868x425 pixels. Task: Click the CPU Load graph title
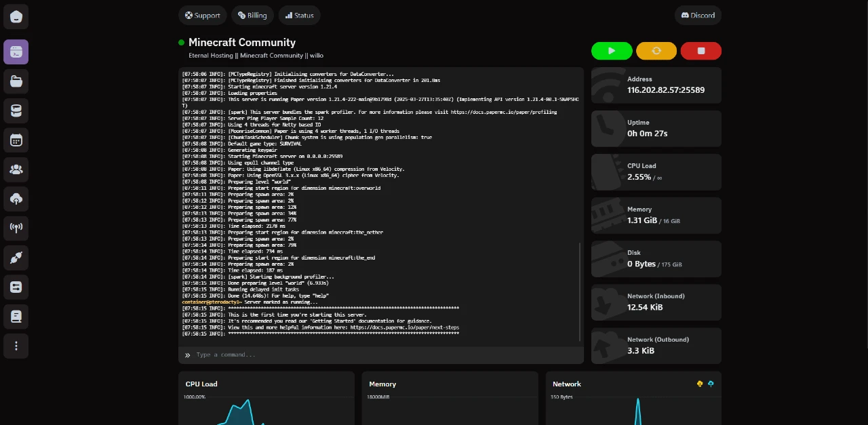pyautogui.click(x=201, y=384)
